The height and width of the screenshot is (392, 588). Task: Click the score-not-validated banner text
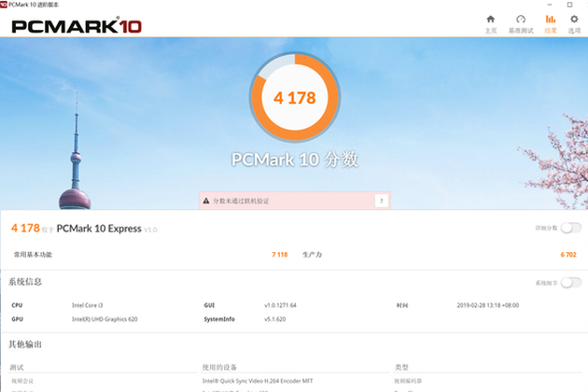tap(241, 201)
